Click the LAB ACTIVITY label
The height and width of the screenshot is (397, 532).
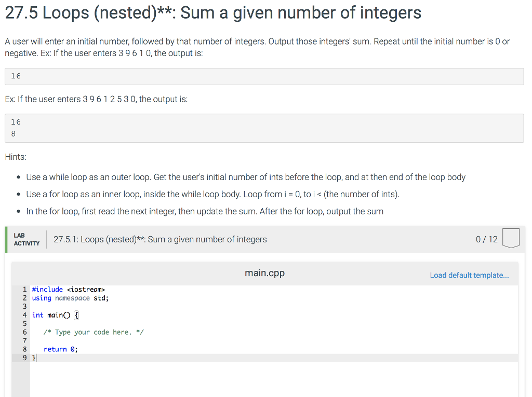click(26, 239)
